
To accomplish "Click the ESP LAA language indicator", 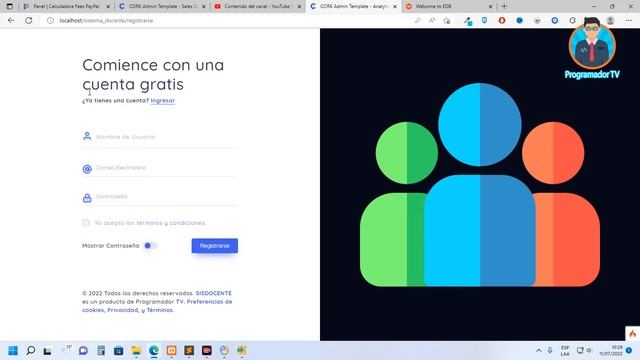I will click(x=565, y=351).
